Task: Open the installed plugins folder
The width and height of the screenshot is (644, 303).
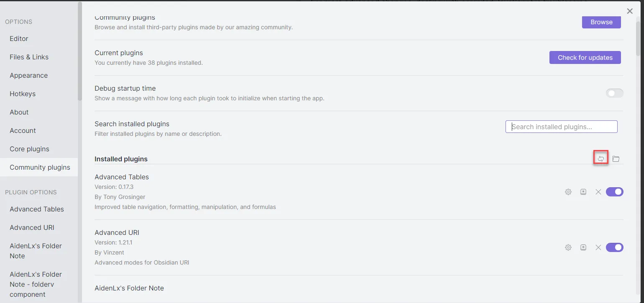Action: click(x=616, y=159)
